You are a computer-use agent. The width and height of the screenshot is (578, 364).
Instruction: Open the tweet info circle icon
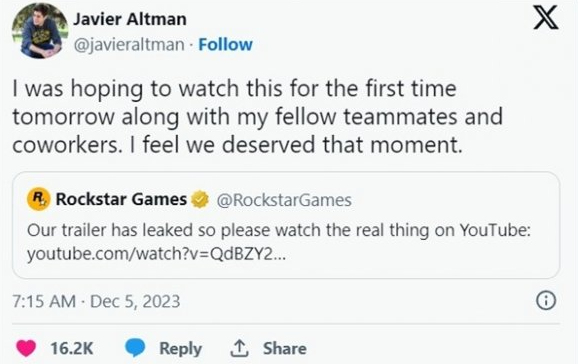pyautogui.click(x=546, y=301)
